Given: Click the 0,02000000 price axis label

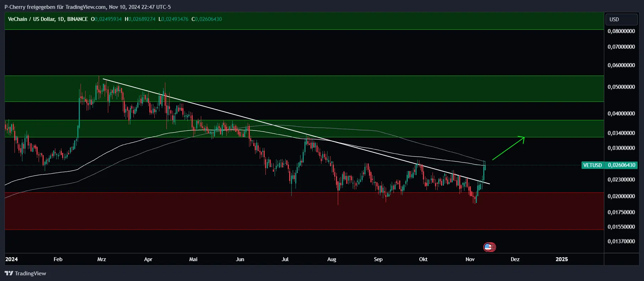Looking at the screenshot, I should (621, 196).
